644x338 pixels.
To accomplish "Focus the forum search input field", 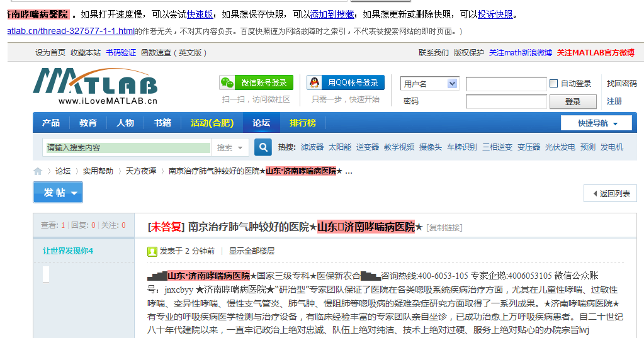I will [x=128, y=148].
